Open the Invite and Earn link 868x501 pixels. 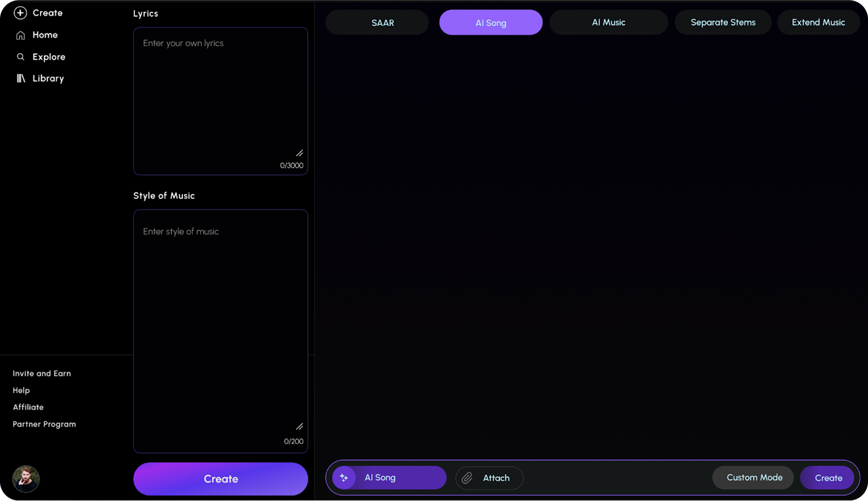pos(41,374)
